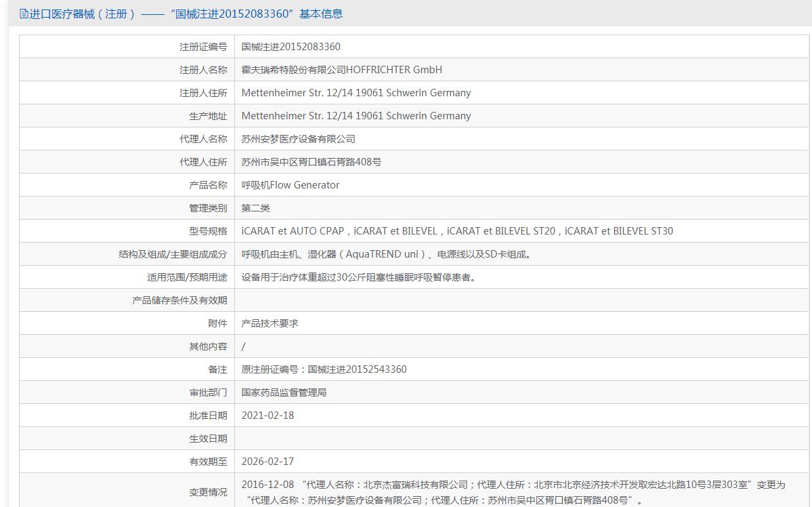Viewport: 812px width, 507px height.
Task: Click the 代理人名称 value 苏州安梦医疗设备有限公司
Action: (x=298, y=139)
